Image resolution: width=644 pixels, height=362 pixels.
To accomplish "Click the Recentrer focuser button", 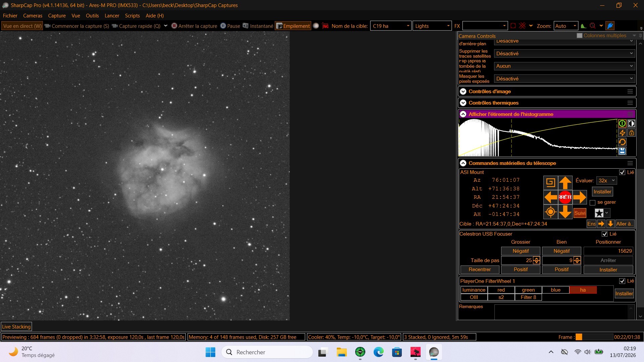I will point(480,269).
